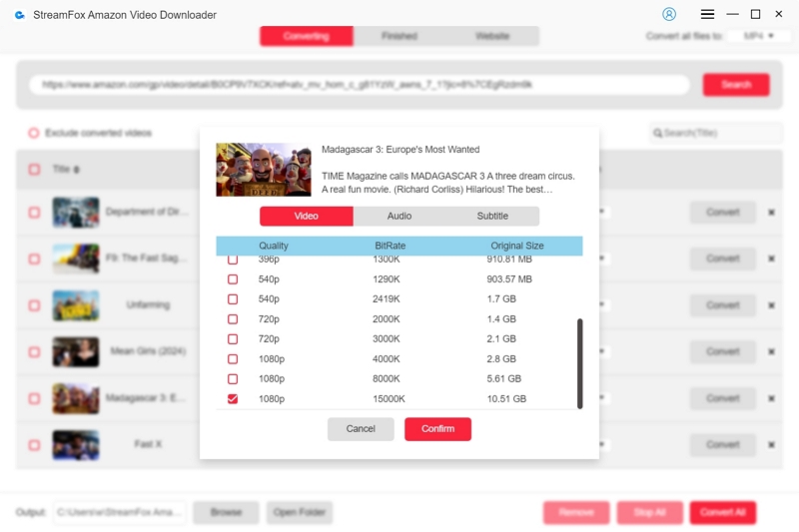Check the Fast X row checkbox

(34, 445)
